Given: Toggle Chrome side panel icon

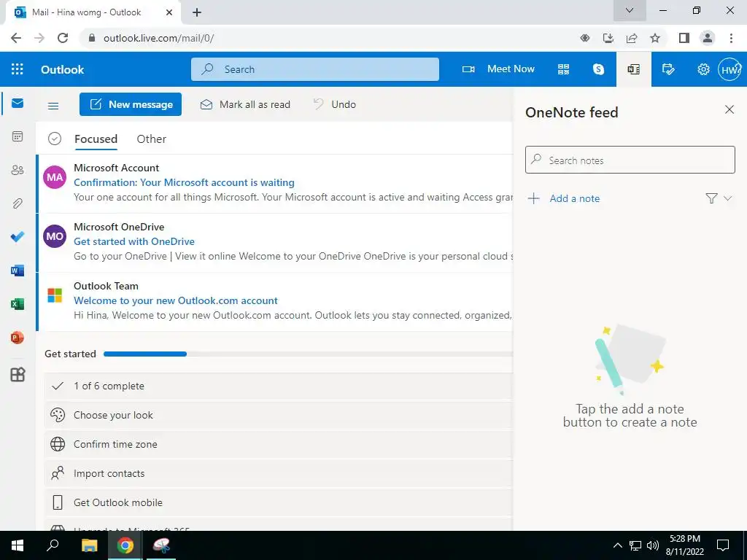Looking at the screenshot, I should tap(684, 38).
